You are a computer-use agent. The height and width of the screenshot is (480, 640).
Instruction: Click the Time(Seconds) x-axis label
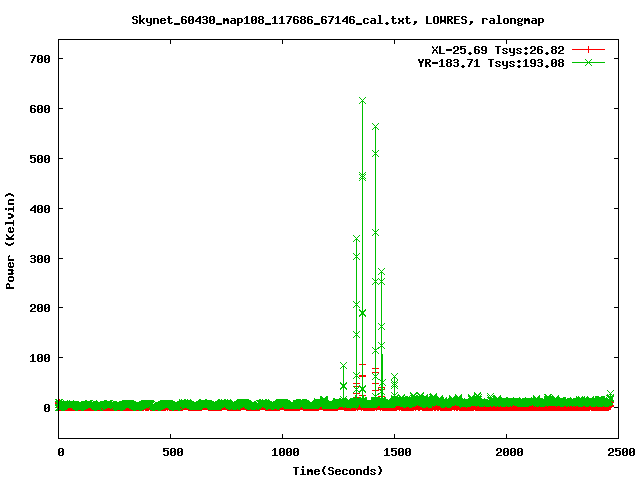[x=338, y=471]
